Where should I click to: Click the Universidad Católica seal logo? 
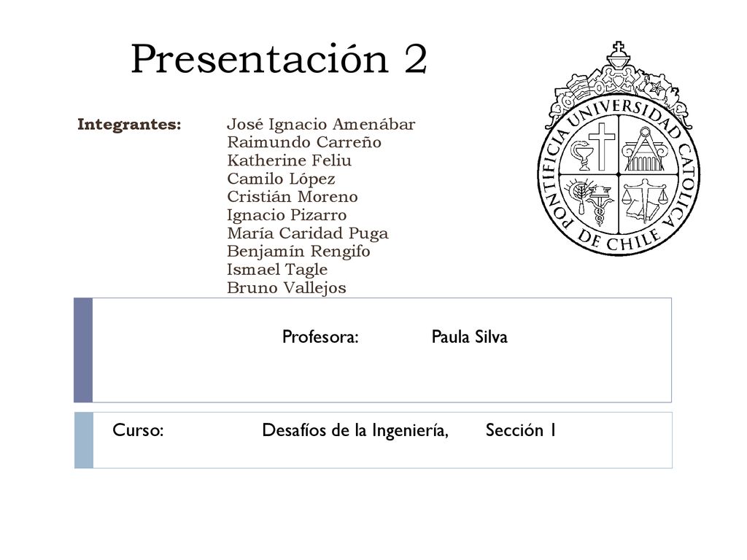coord(619,149)
